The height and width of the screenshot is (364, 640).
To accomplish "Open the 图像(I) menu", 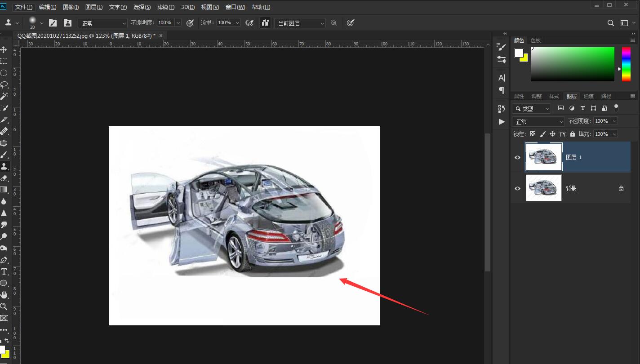I will click(x=71, y=7).
